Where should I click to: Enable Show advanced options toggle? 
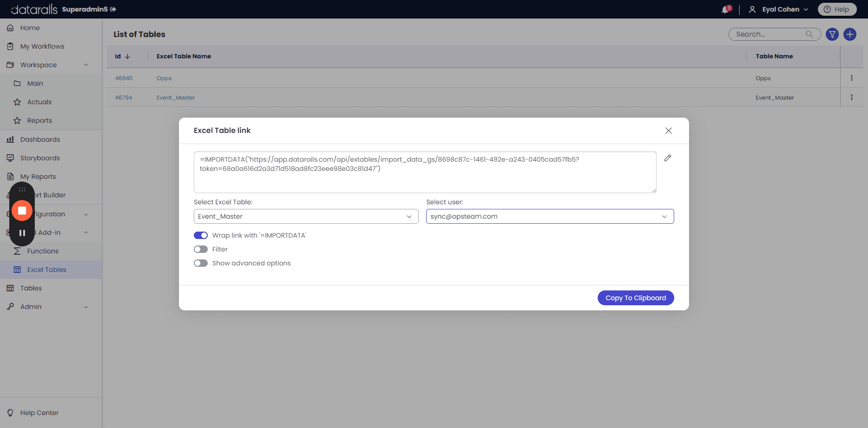(x=201, y=263)
